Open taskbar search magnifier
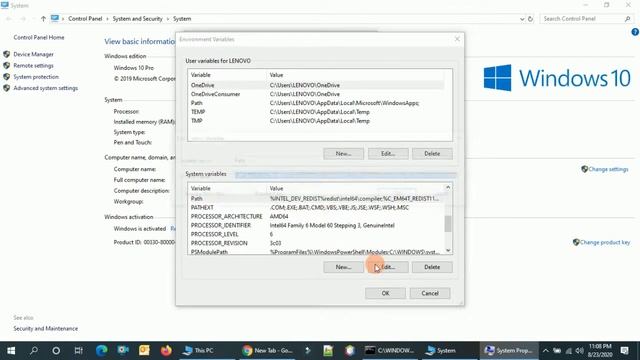Image resolution: width=640 pixels, height=360 pixels. (x=34, y=350)
